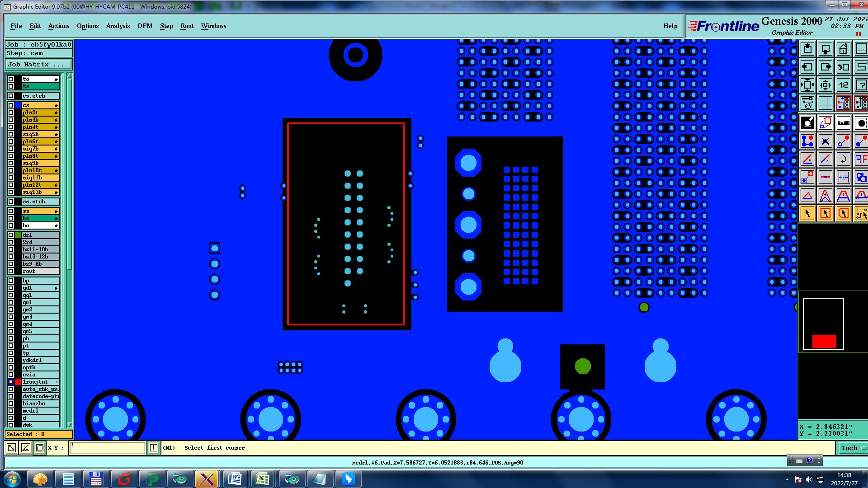This screenshot has width=868, height=488.
Task: Open the Analysis menu
Action: pos(118,26)
